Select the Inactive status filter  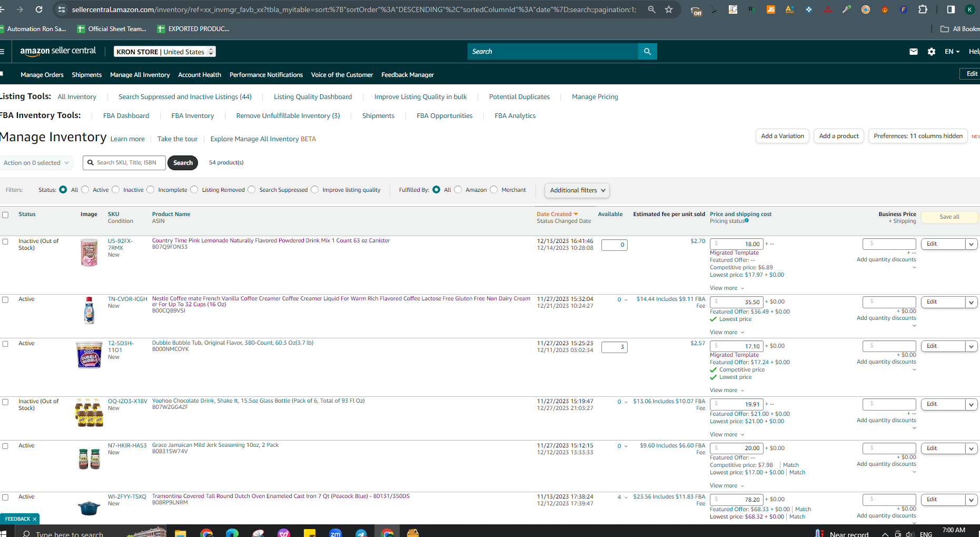coord(116,190)
